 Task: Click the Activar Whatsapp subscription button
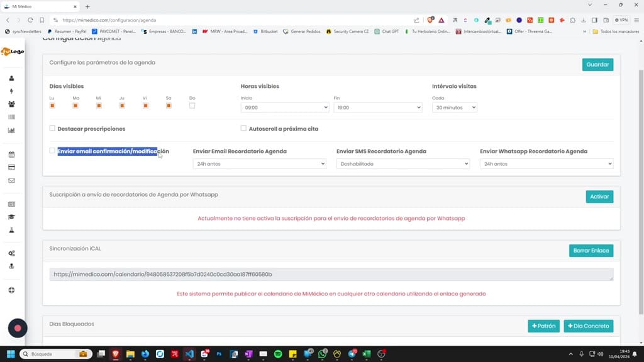tap(599, 197)
